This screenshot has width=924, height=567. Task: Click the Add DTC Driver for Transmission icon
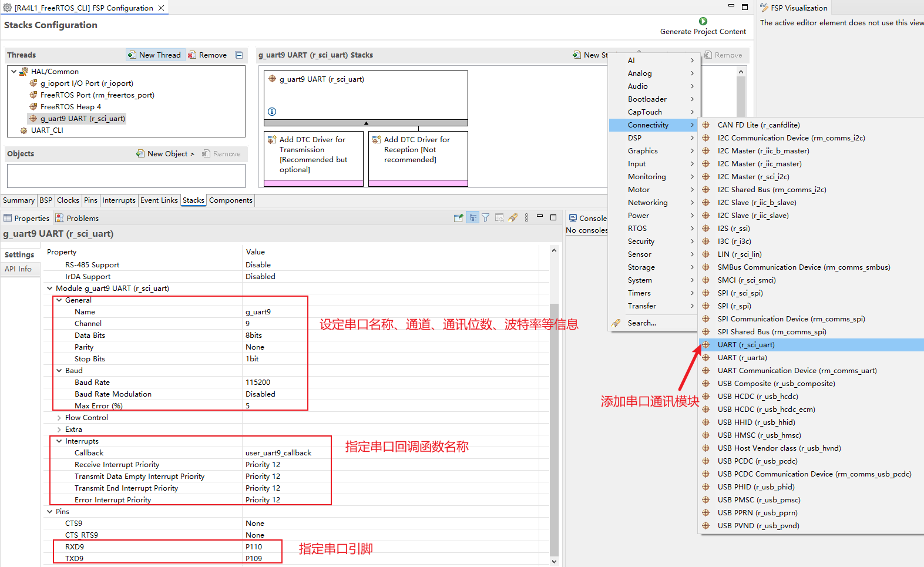coord(272,140)
